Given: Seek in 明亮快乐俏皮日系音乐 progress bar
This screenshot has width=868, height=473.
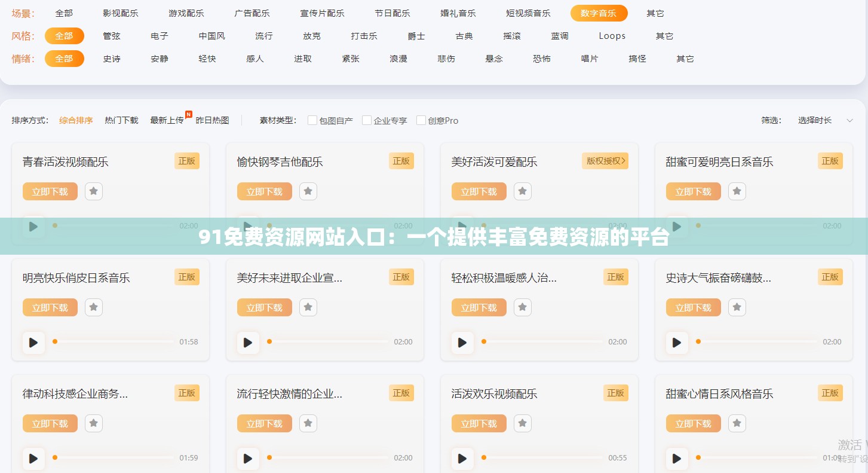Looking at the screenshot, I should pyautogui.click(x=114, y=341).
